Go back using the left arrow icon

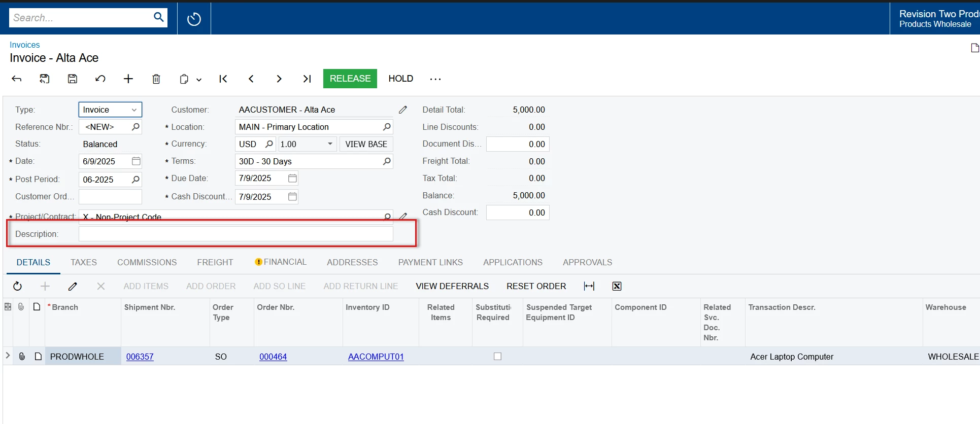pos(17,79)
